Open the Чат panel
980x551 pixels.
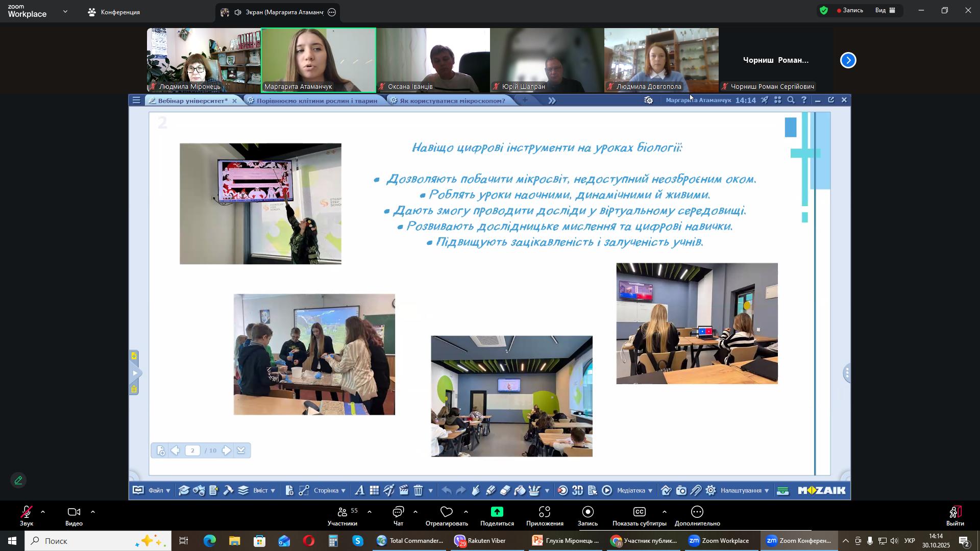pos(398,515)
